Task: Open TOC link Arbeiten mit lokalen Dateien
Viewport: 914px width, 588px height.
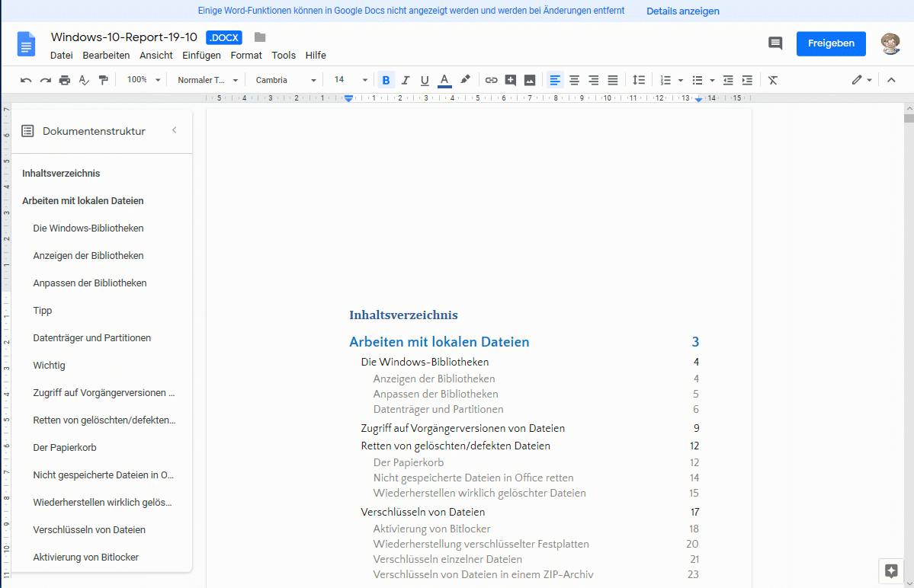Action: pyautogui.click(x=439, y=342)
